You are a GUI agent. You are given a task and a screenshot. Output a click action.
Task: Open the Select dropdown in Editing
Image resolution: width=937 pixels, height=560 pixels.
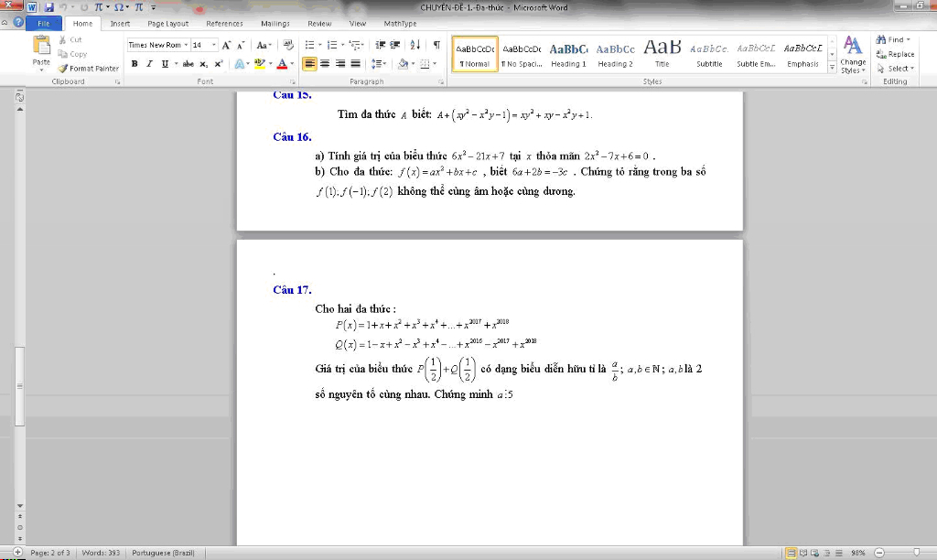(x=896, y=68)
